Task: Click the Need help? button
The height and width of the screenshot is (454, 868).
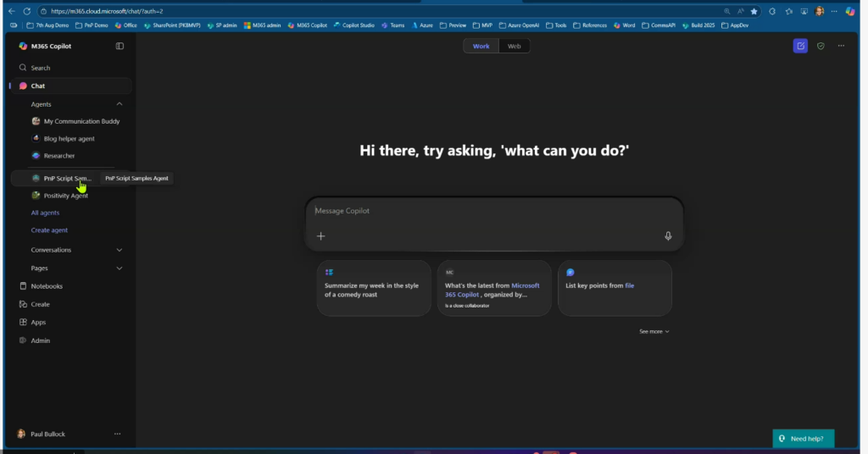Action: [804, 439]
